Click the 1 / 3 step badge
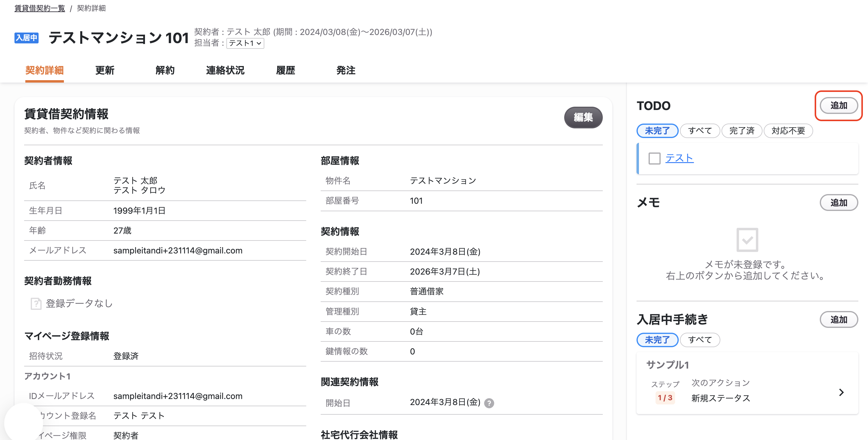This screenshot has height=440, width=868. (665, 398)
